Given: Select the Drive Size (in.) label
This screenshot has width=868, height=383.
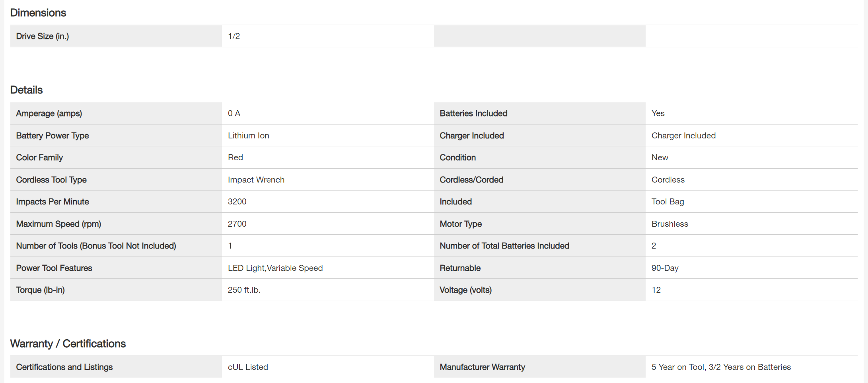Looking at the screenshot, I should [x=42, y=36].
